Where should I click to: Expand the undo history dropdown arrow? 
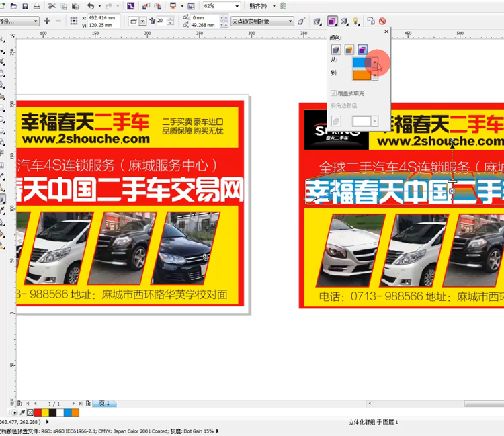pyautogui.click(x=99, y=6)
